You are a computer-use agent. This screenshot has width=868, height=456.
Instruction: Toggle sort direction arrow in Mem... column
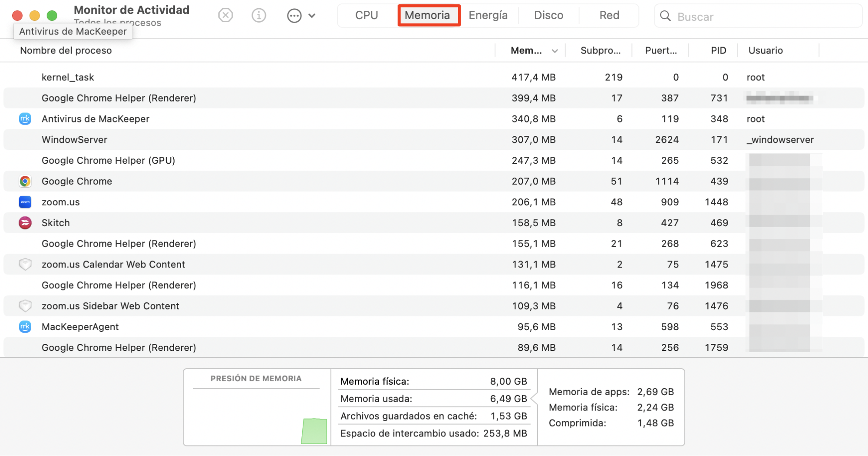[554, 51]
